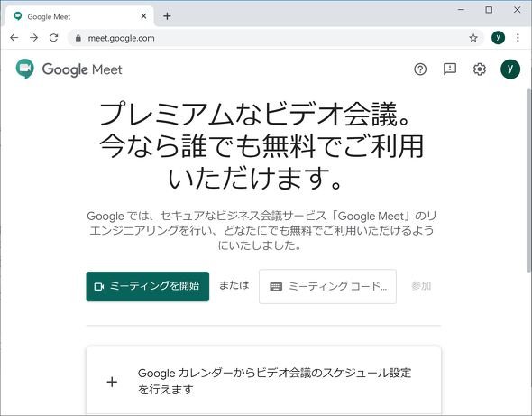
Task: Open the Help question mark icon
Action: pos(420,69)
